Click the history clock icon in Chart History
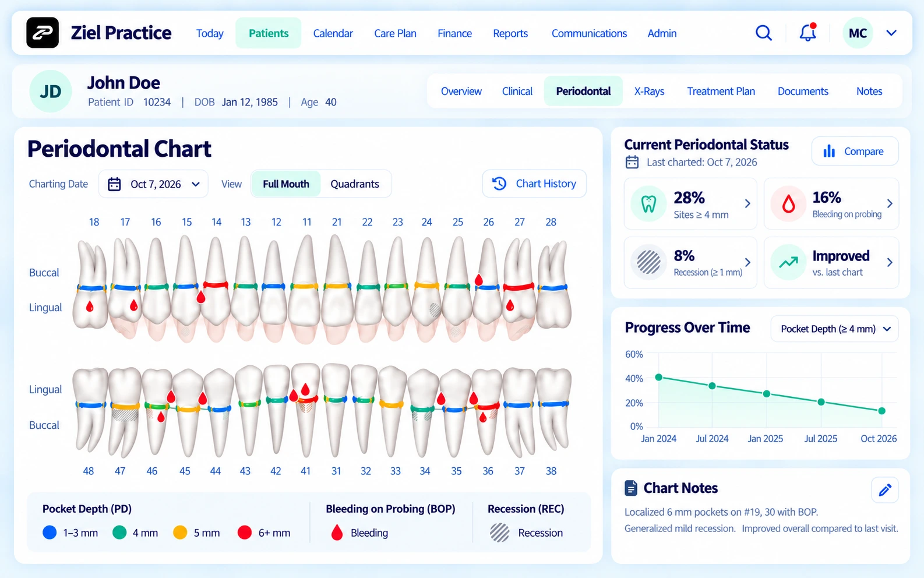924x578 pixels. coord(499,184)
